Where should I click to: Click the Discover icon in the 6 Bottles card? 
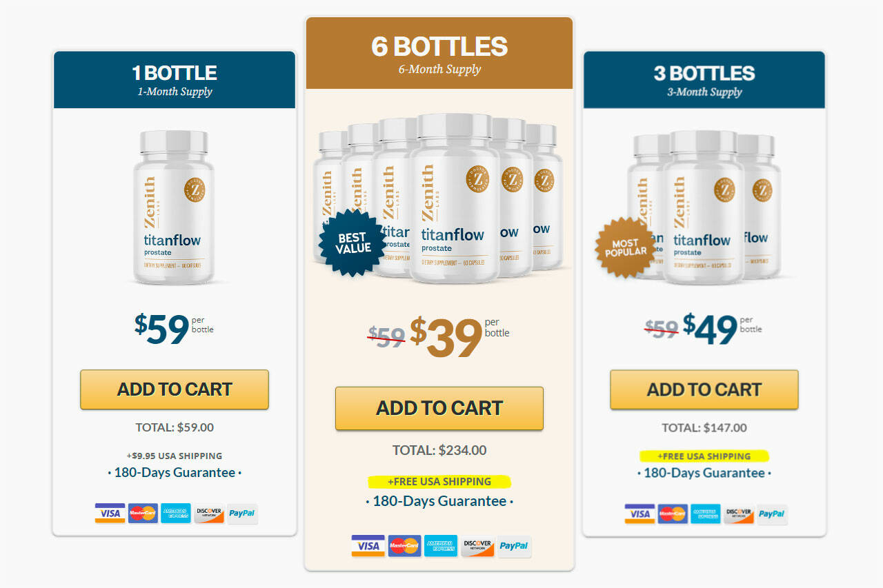click(x=477, y=546)
